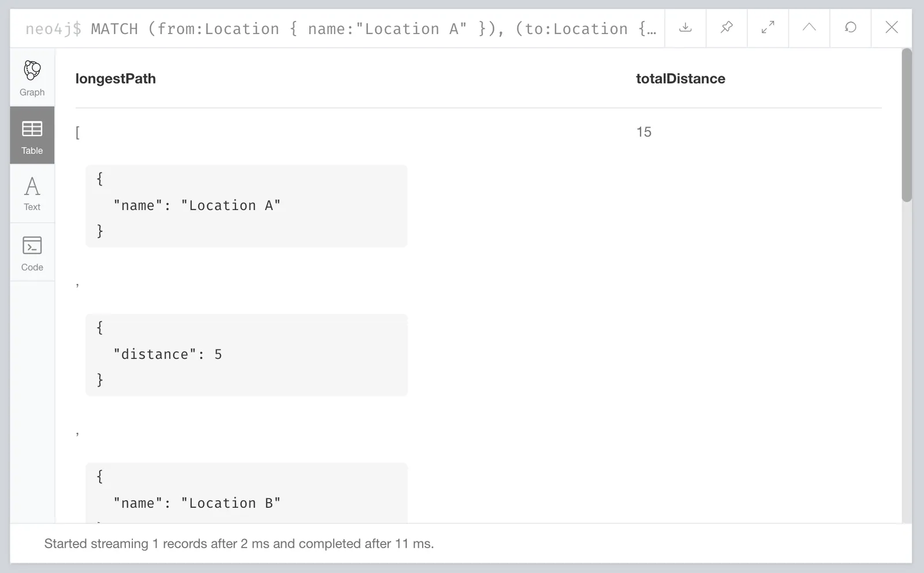Viewport: 924px width, 573px height.
Task: Expand frame to fullscreen
Action: pos(768,28)
